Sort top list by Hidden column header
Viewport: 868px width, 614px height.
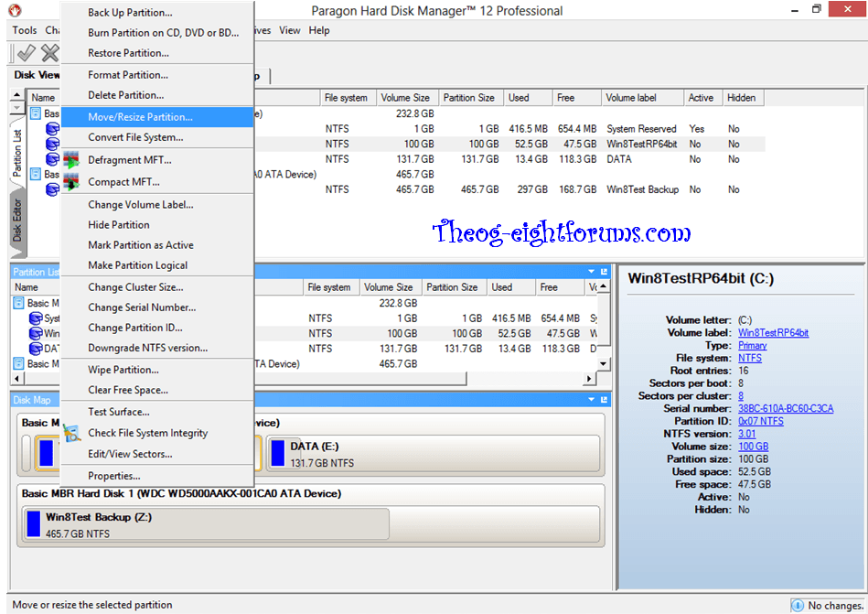[x=744, y=97]
